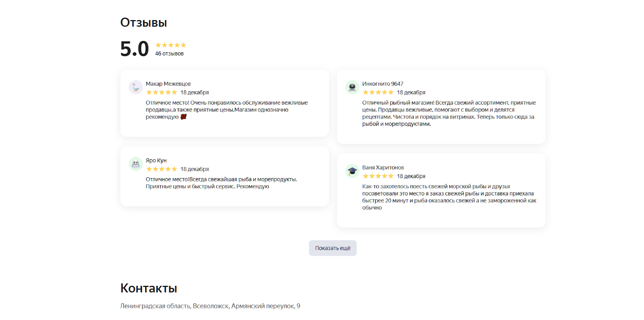Click Ваня Харитонов's graduation cap avatar
This screenshot has height=320, width=644.
point(352,171)
